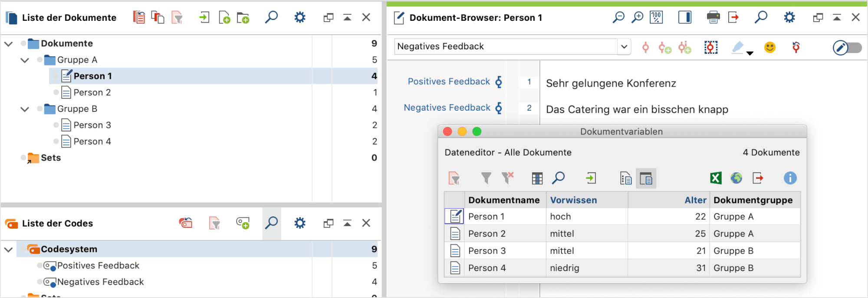Image resolution: width=868 pixels, height=298 pixels.
Task: Click the Excel export icon in Dateneditor
Action: click(x=716, y=178)
